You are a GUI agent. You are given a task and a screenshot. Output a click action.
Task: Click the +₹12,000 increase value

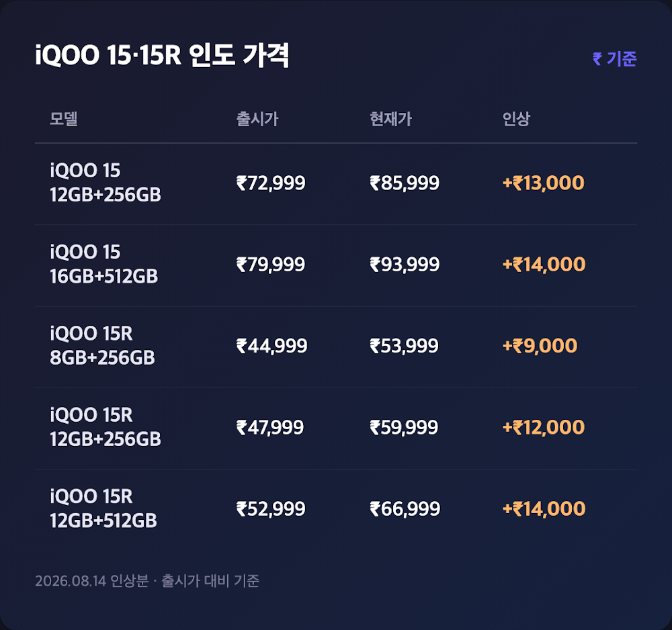coord(544,427)
